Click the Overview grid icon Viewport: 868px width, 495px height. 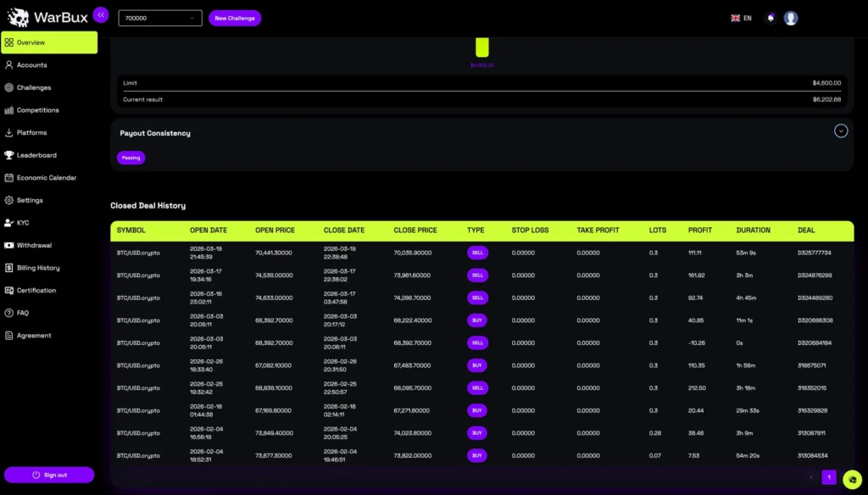8,42
